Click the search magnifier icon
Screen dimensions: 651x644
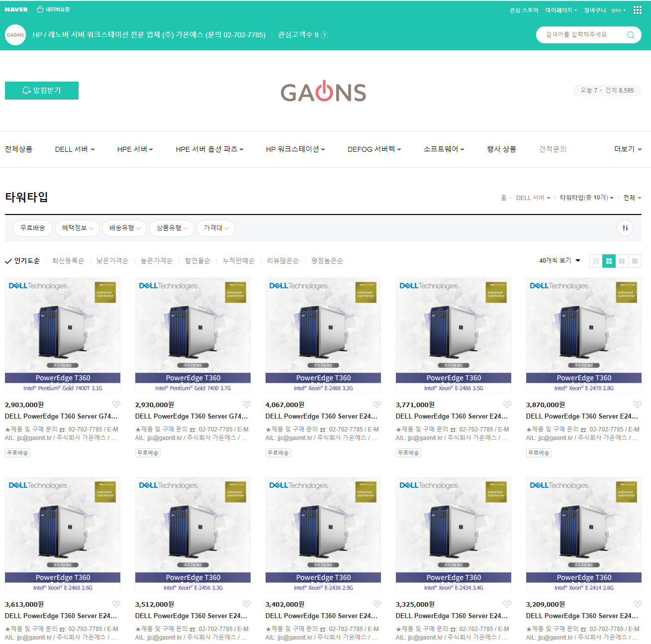(x=631, y=35)
